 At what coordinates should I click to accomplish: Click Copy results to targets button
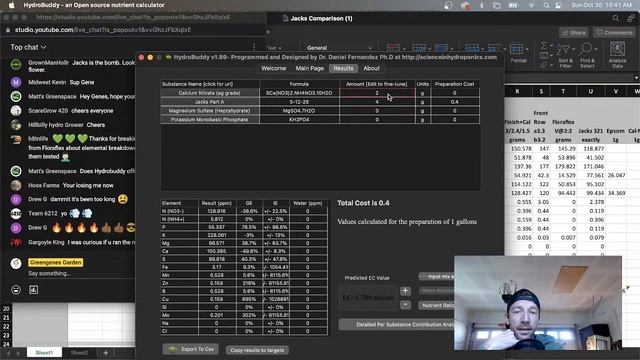(x=257, y=350)
